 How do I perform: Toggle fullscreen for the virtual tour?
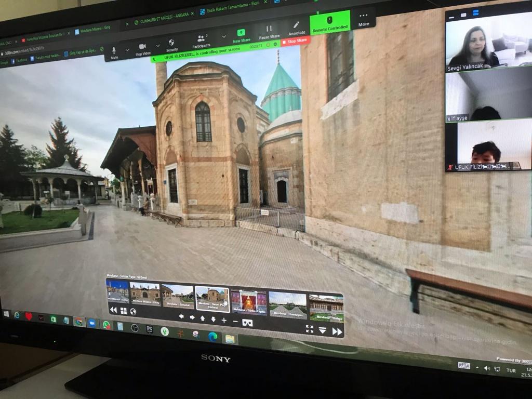(x=310, y=329)
